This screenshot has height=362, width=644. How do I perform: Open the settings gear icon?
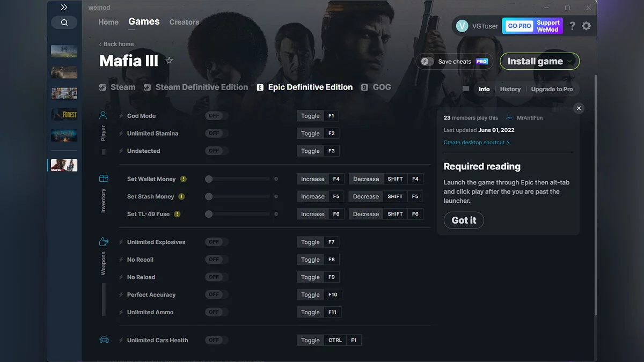tap(587, 25)
